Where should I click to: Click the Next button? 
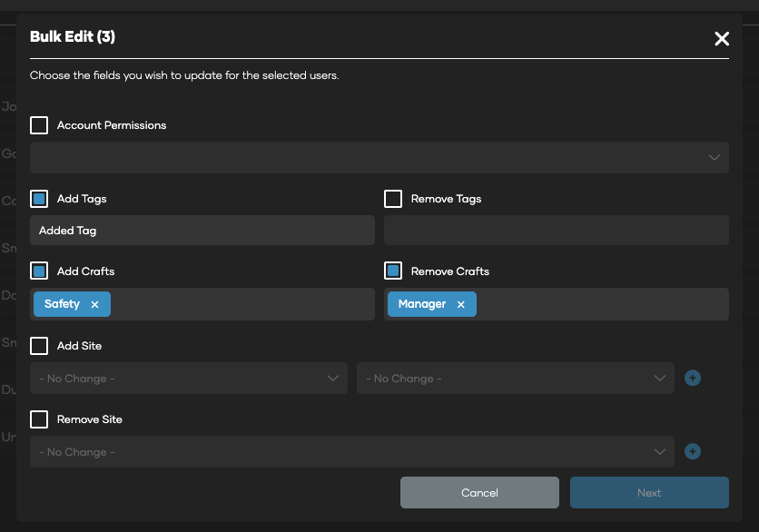pyautogui.click(x=649, y=492)
